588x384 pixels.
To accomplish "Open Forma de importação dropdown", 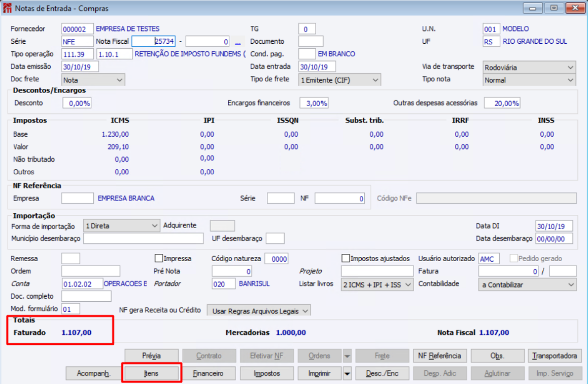I will tap(121, 226).
